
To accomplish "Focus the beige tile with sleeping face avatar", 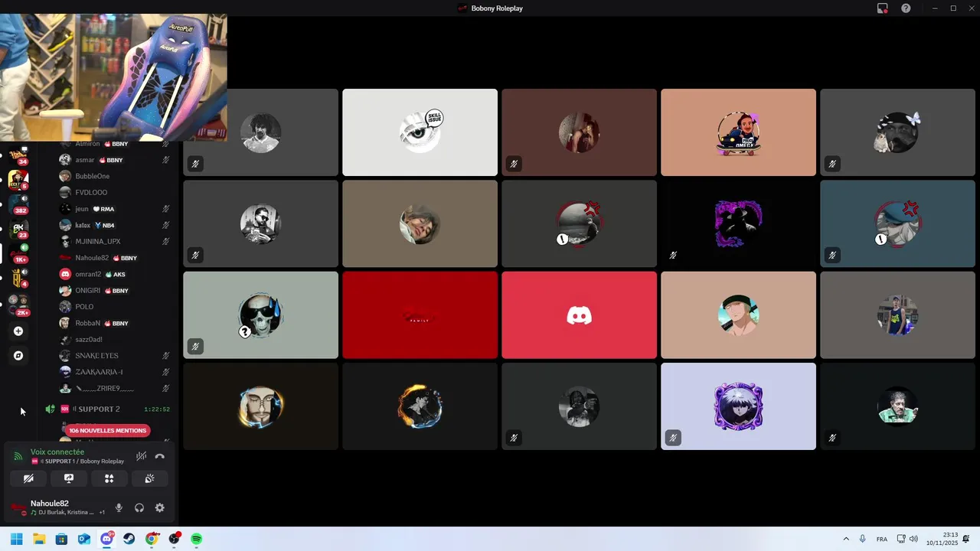I will coord(420,223).
